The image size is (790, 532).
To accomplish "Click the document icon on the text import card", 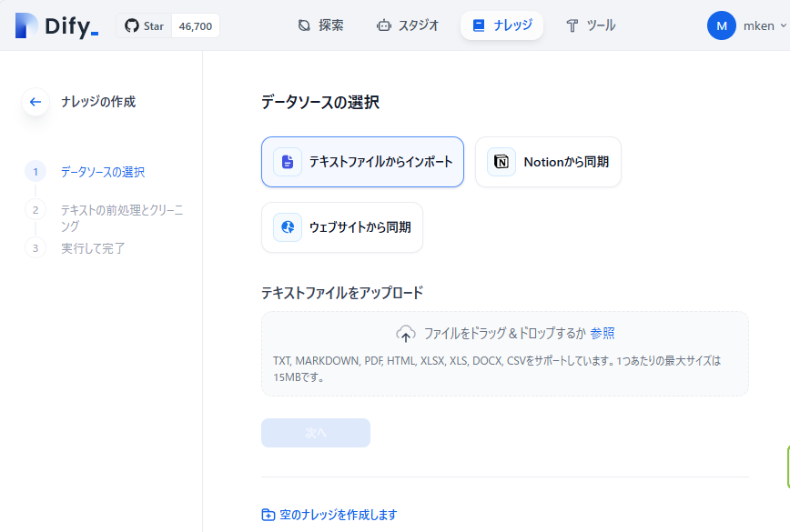I will coord(286,162).
